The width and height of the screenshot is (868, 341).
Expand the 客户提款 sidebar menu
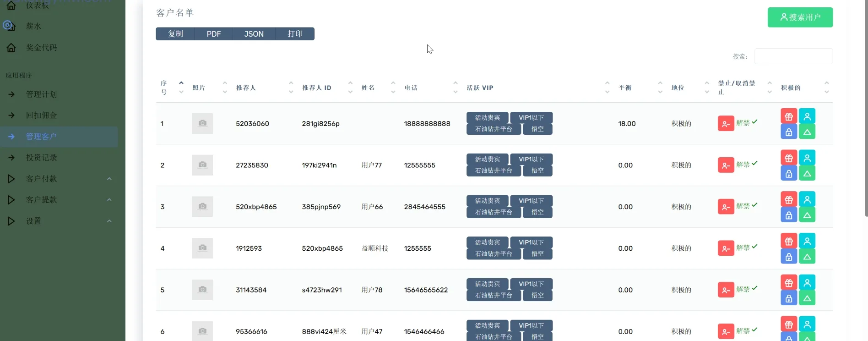[41, 200]
